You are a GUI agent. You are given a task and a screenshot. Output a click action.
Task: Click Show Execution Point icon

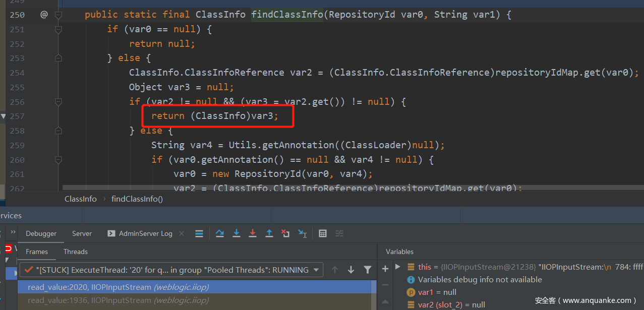point(199,233)
